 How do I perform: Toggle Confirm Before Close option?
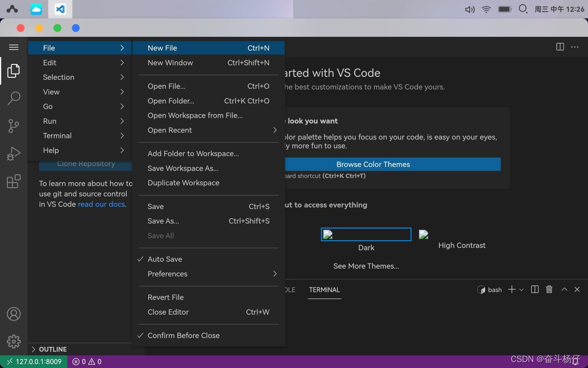point(183,335)
